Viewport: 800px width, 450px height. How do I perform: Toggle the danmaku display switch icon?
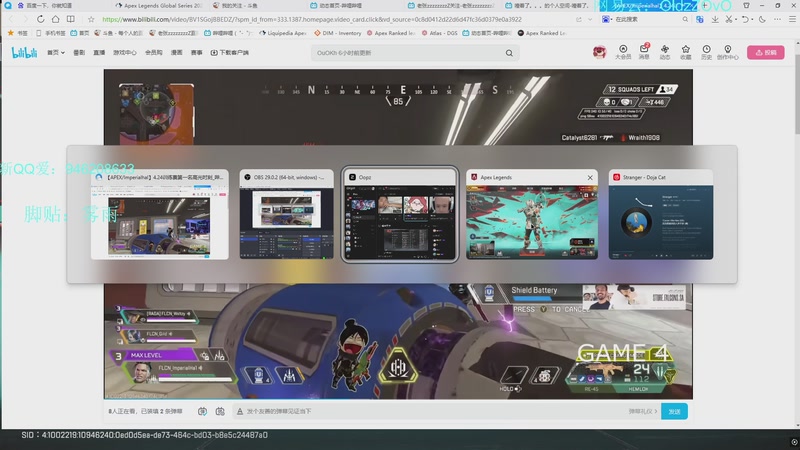[x=203, y=411]
